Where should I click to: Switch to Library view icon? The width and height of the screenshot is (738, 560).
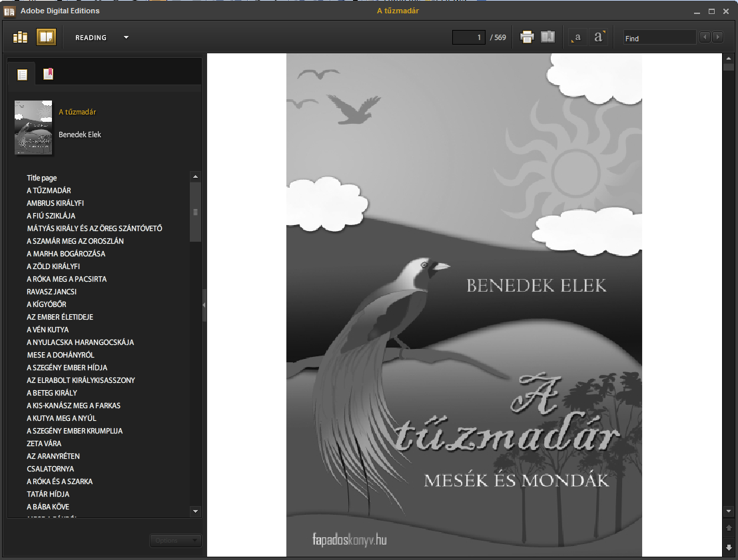pos(20,37)
